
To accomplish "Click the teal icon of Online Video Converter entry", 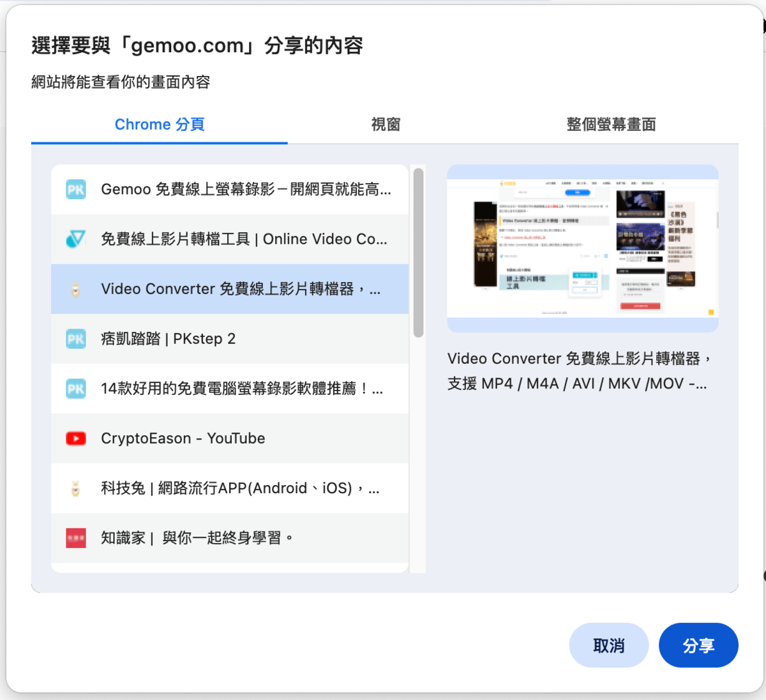I will click(76, 239).
